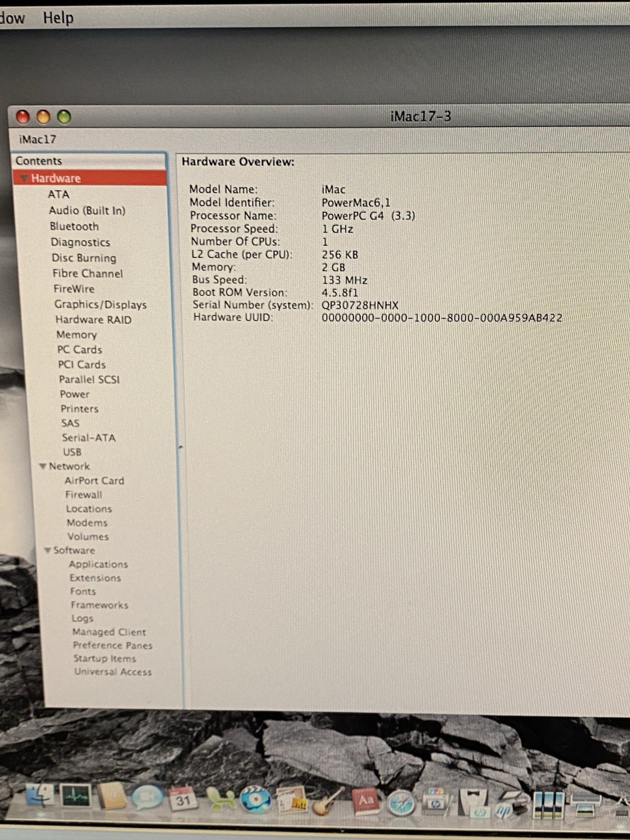This screenshot has height=840, width=630.
Task: Open the photo-with-ruler Dock icon
Action: click(292, 801)
